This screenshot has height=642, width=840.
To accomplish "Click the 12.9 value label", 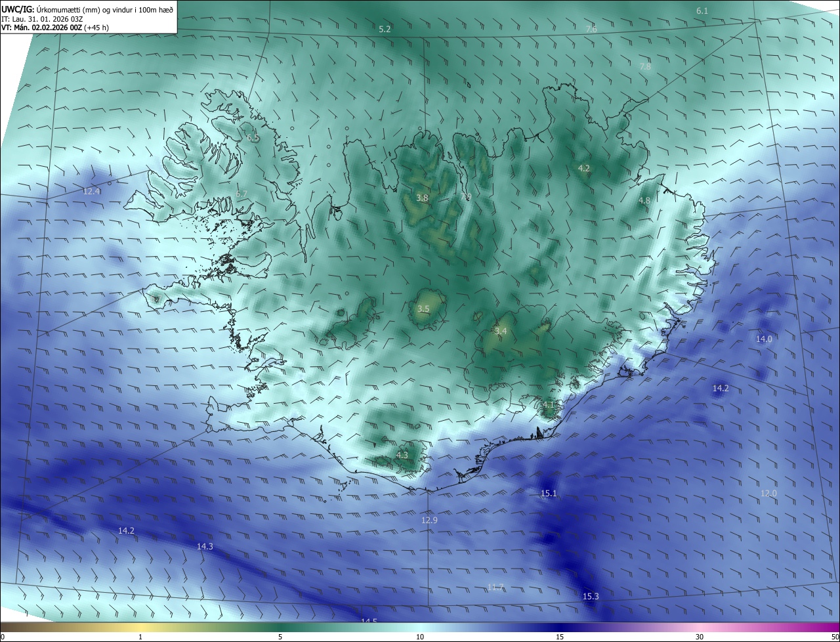I will coord(429,520).
